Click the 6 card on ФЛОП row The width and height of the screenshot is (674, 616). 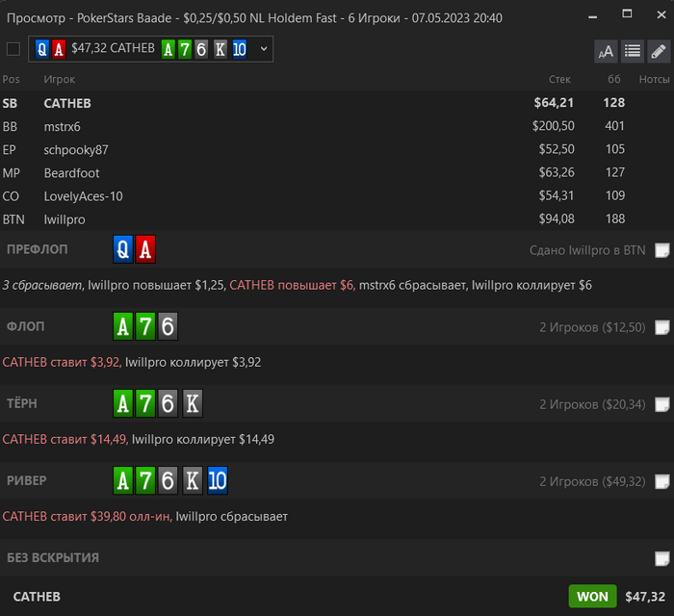click(168, 326)
